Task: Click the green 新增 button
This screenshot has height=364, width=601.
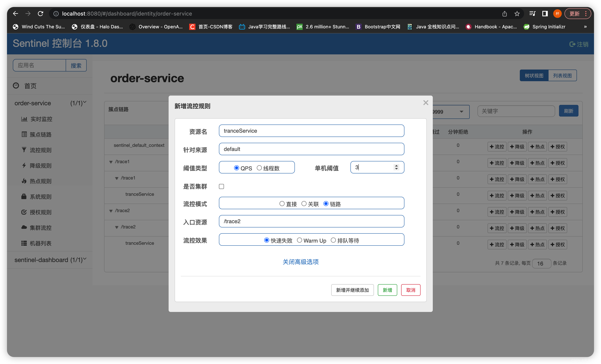Action: pyautogui.click(x=387, y=290)
